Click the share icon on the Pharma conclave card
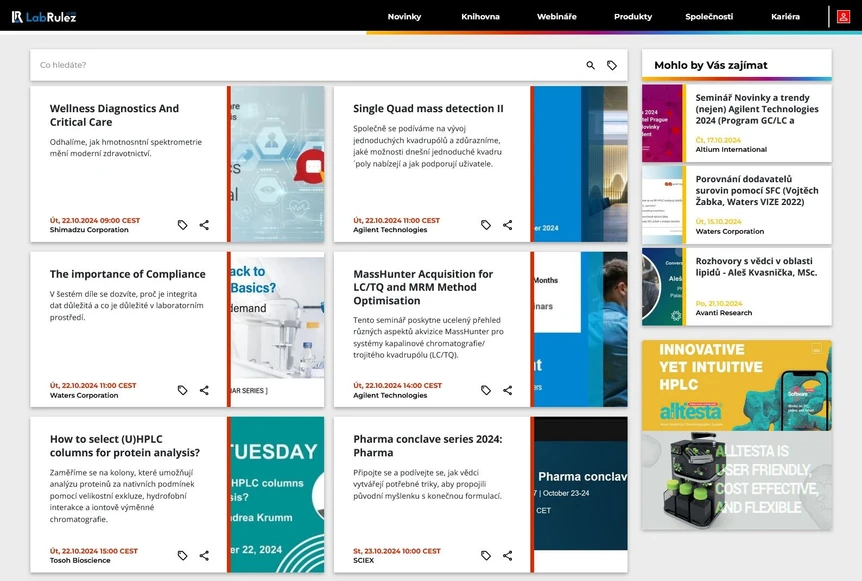Screen dimensions: 862x581 507,555
